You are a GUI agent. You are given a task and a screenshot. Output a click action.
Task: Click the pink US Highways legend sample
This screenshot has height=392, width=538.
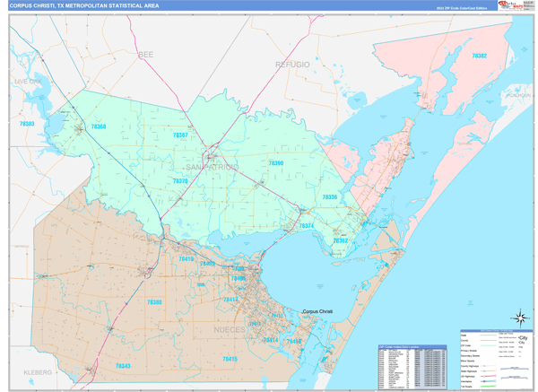(489, 376)
